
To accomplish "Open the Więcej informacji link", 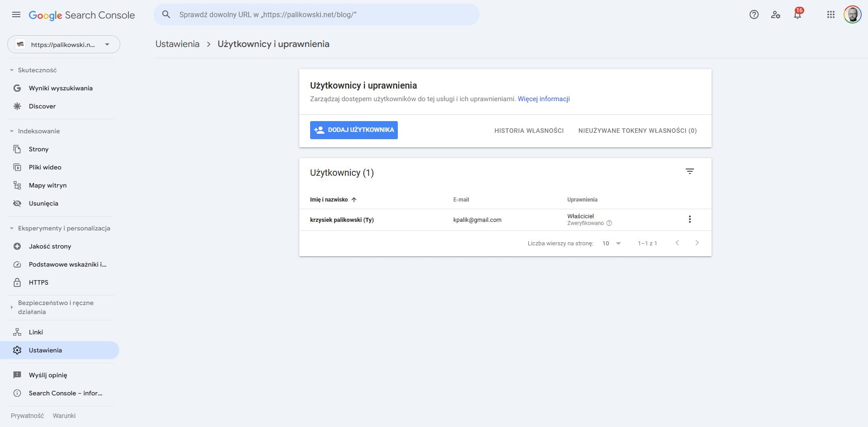I will (x=543, y=99).
